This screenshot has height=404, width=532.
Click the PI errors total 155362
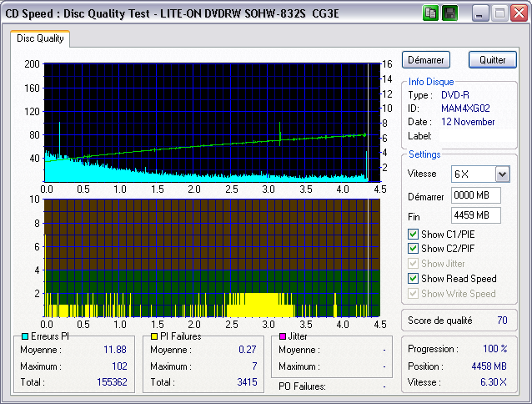click(x=112, y=382)
